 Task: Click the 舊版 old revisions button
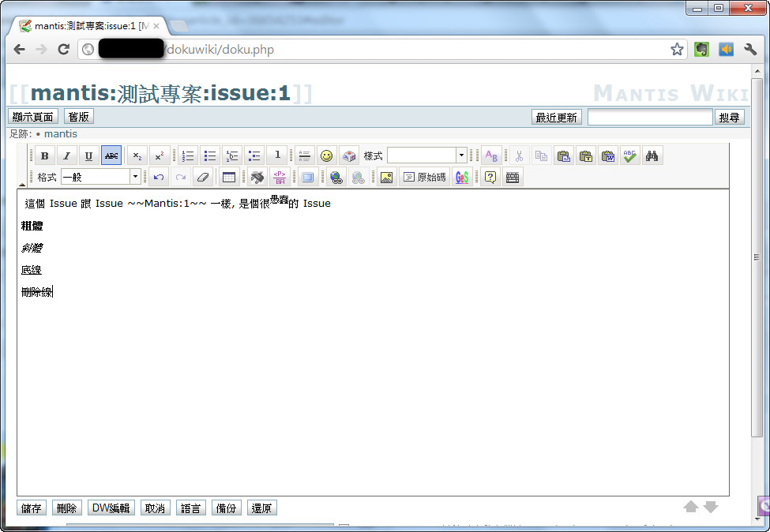(78, 117)
